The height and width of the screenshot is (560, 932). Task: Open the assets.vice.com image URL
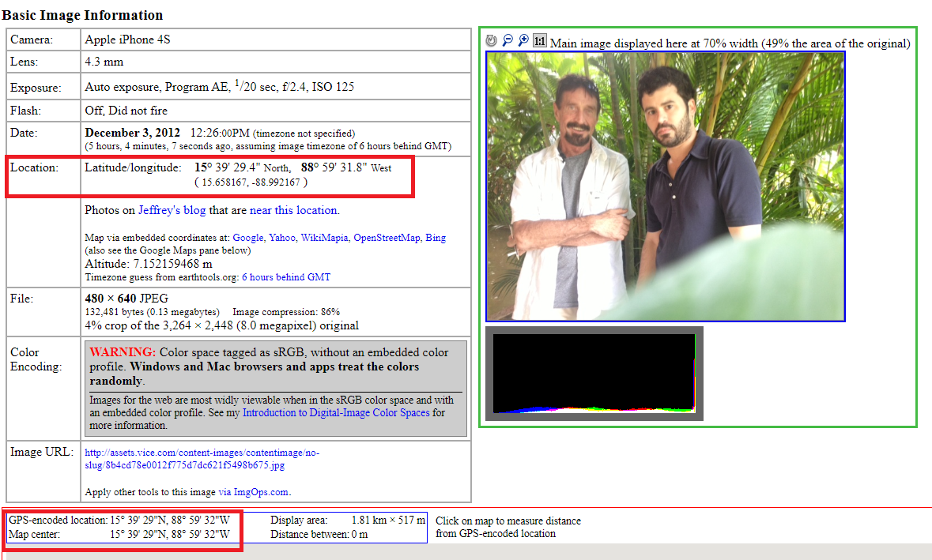[x=202, y=459]
